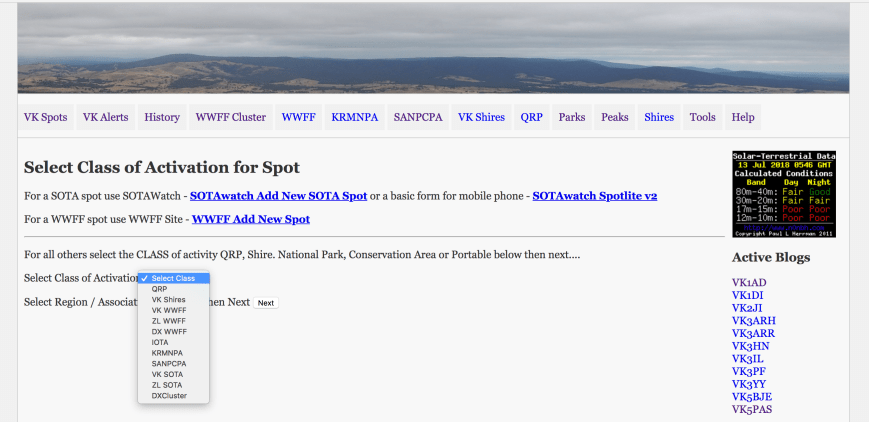
Task: Open the SOTAwatch Spotlite v2 link
Action: click(594, 196)
